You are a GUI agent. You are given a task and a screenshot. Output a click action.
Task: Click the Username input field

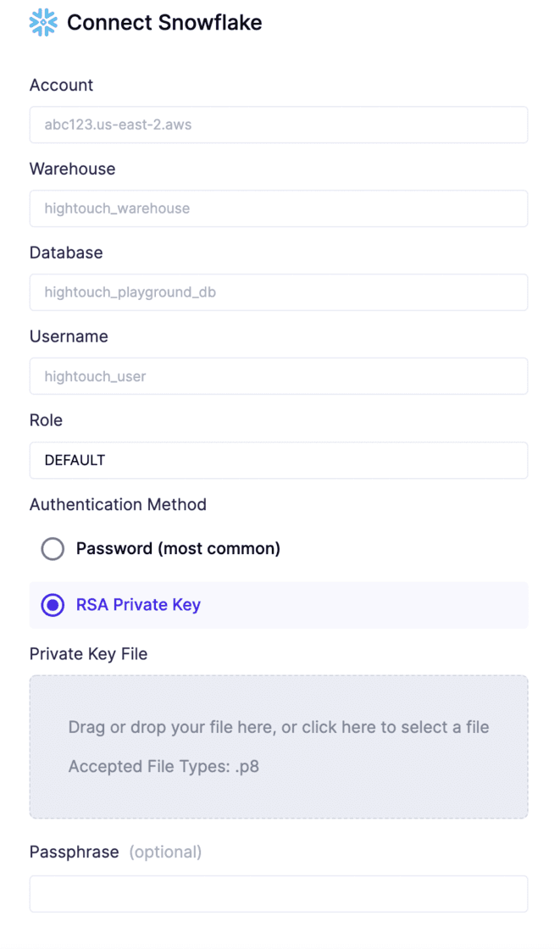(x=279, y=375)
